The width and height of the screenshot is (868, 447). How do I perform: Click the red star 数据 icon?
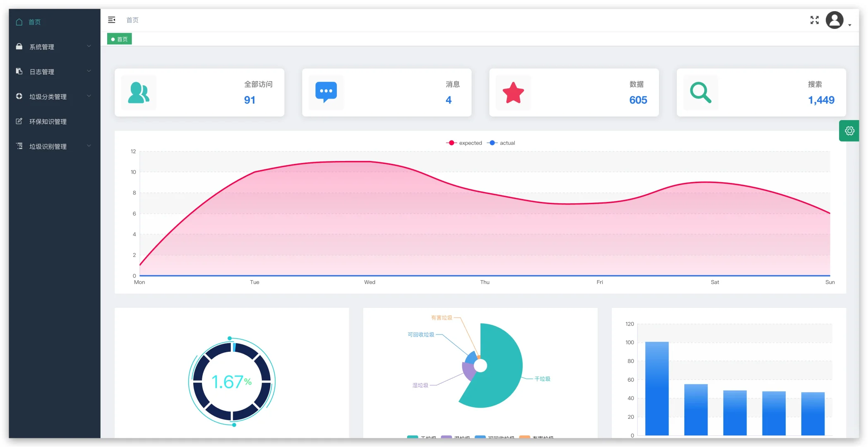(x=513, y=92)
